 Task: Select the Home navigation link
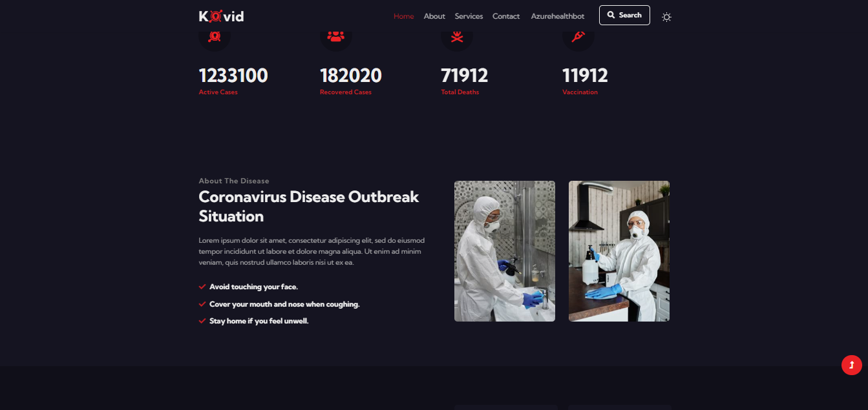pos(403,16)
